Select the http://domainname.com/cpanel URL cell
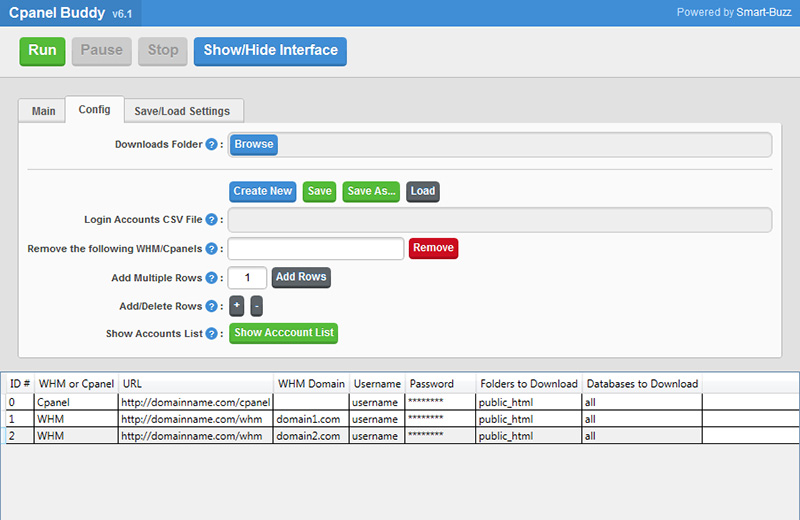This screenshot has width=800, height=520. tap(196, 402)
